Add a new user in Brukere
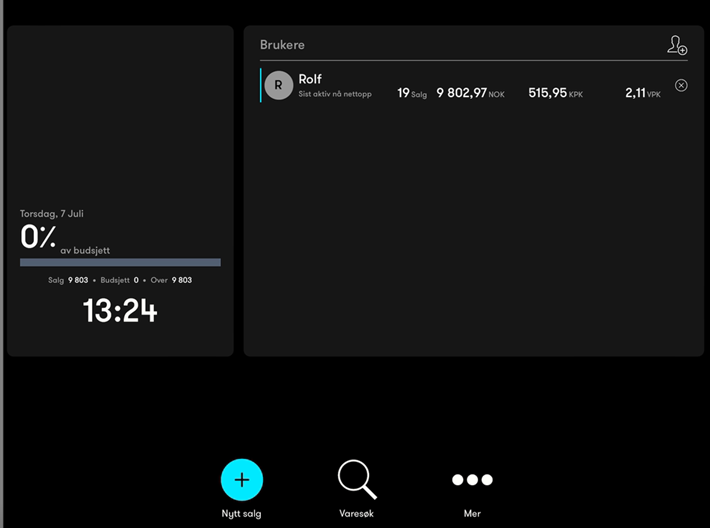Image resolution: width=710 pixels, height=528 pixels. click(x=677, y=45)
